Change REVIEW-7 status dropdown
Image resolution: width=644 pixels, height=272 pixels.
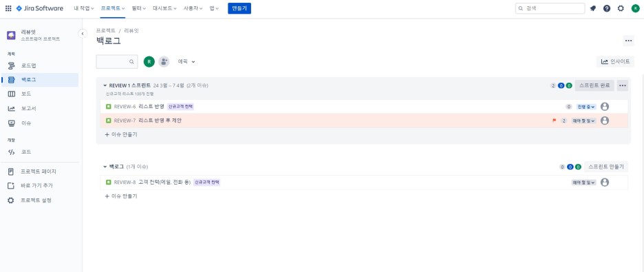pos(583,121)
